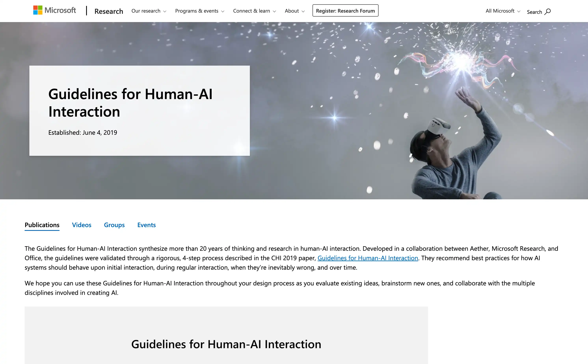Screen dimensions: 588x364
Task: Click the Microsoft logo
Action: click(54, 10)
